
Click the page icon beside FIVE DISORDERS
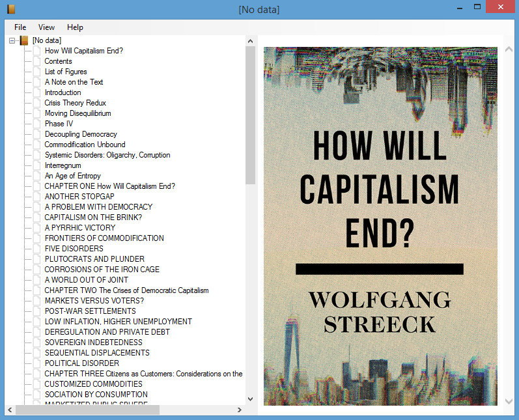tap(36, 249)
